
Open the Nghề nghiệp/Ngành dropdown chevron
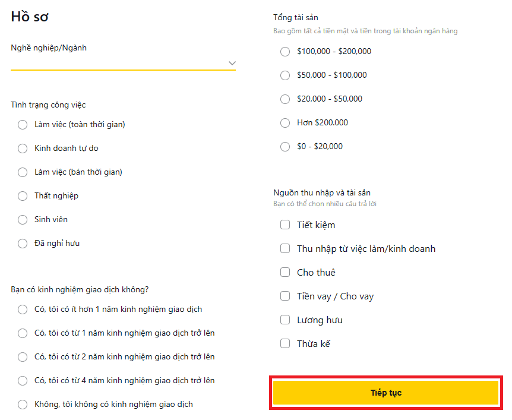pos(232,63)
